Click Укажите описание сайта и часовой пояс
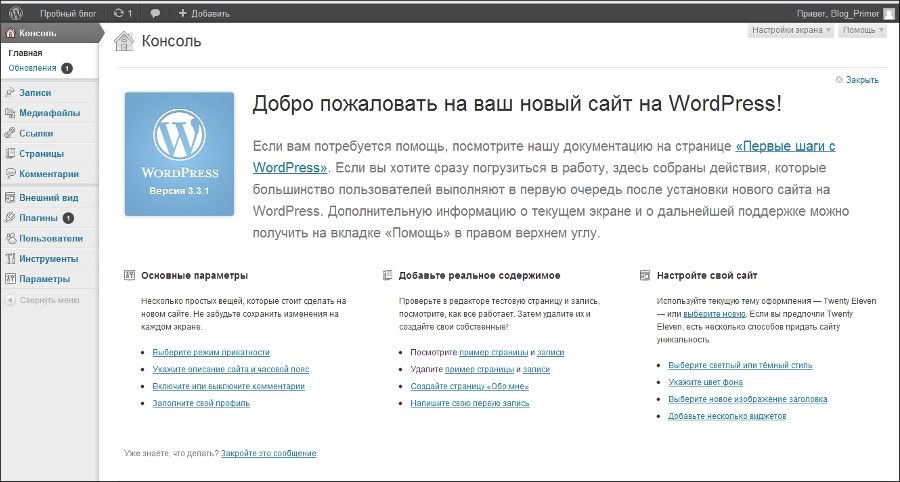This screenshot has height=482, width=900. click(231, 369)
